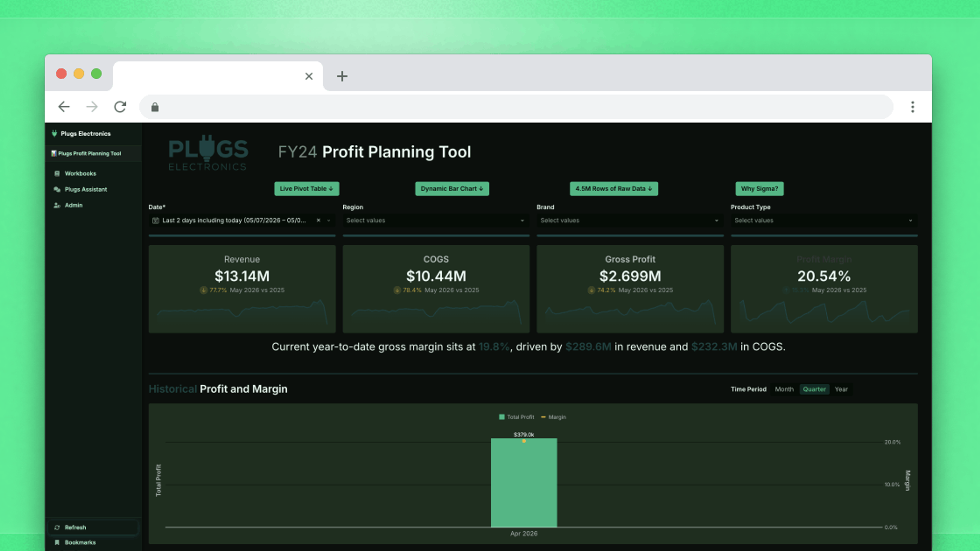
Task: Open Plugs Profit Planning Tool sidebar item
Action: click(93, 154)
